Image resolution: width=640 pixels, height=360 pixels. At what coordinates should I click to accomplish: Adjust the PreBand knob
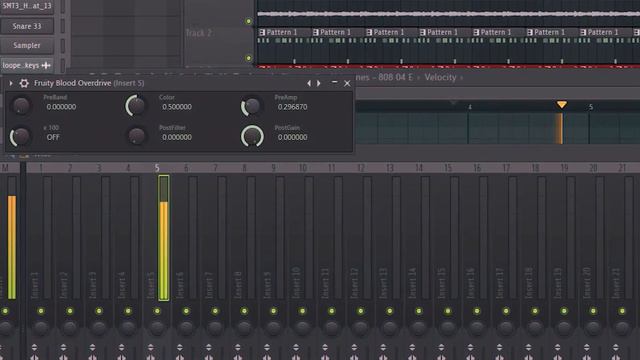coord(21,105)
